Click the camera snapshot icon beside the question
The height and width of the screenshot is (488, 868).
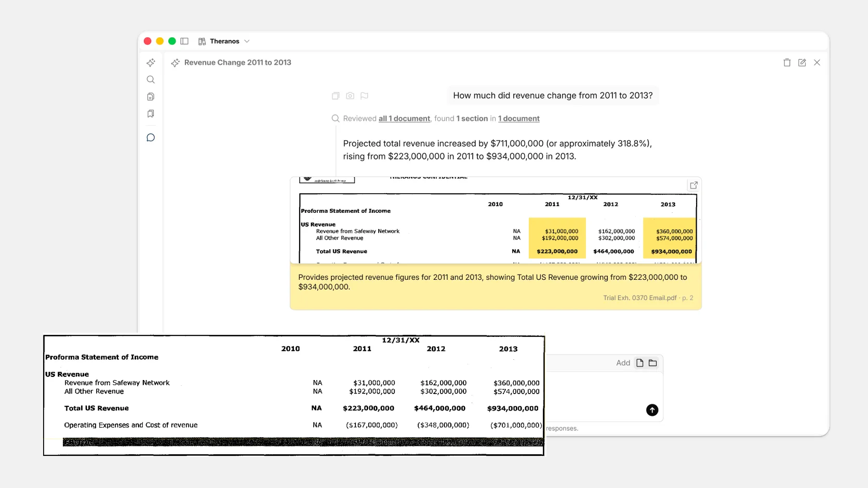(x=350, y=96)
